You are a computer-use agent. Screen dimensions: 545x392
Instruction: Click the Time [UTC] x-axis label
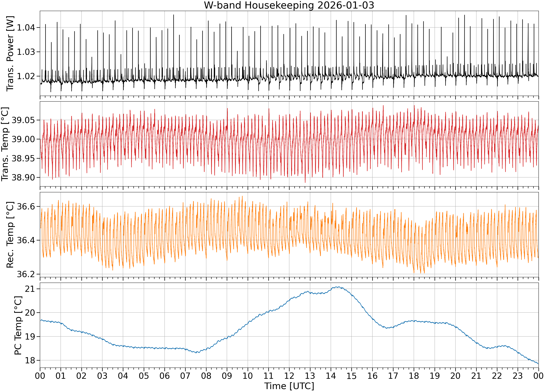[289, 386]
